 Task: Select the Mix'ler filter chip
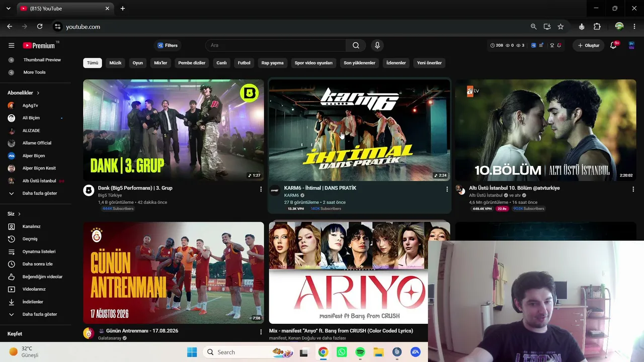[x=160, y=63]
